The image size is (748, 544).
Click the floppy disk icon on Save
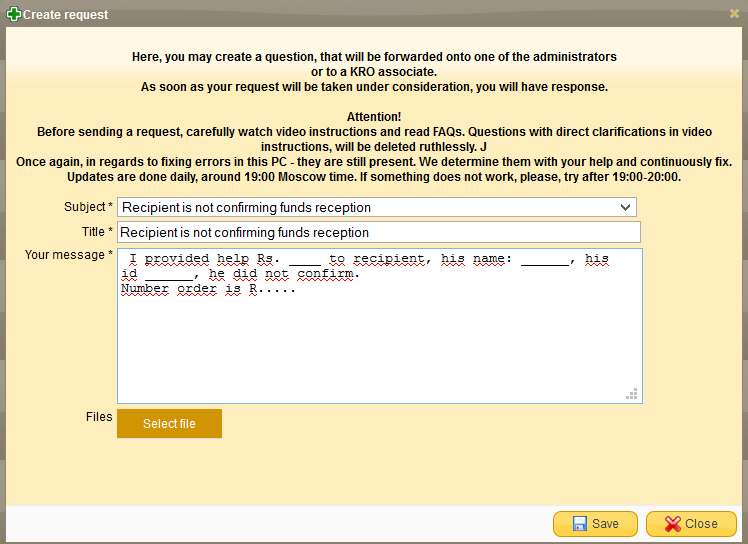point(580,524)
